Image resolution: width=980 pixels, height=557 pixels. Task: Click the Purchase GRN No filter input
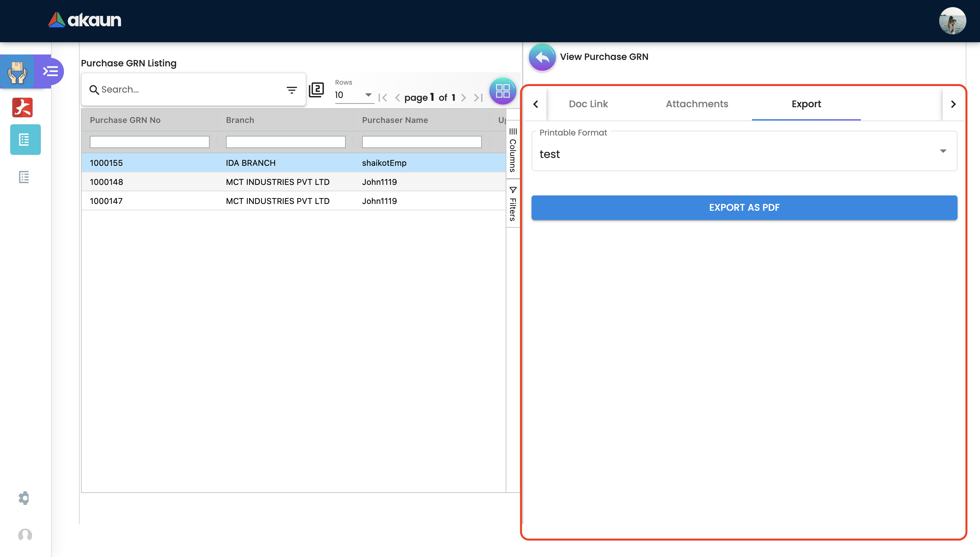click(x=149, y=142)
